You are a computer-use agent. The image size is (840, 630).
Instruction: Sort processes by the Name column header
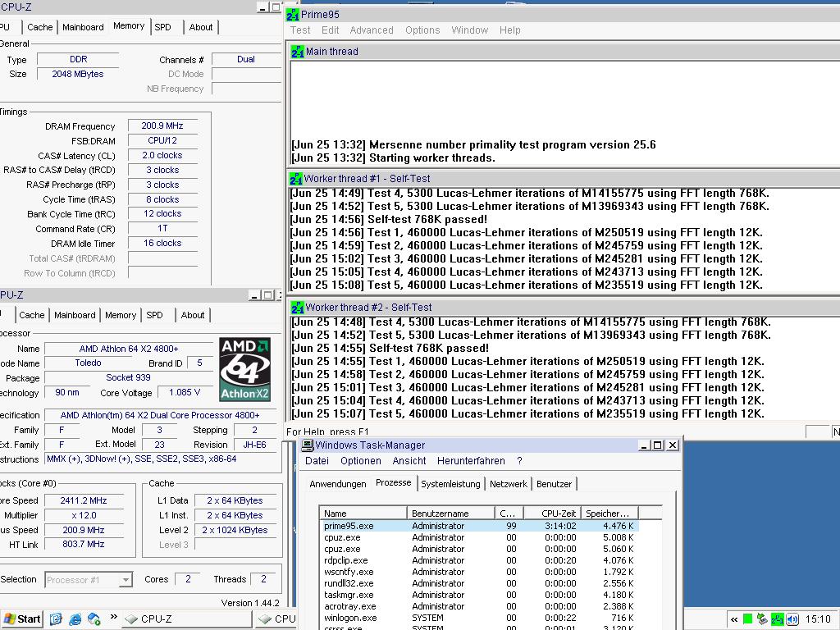click(x=363, y=514)
